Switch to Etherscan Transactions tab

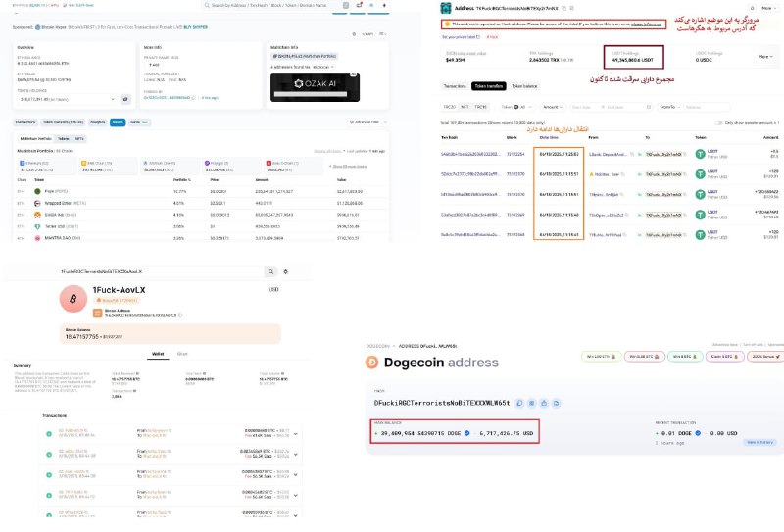click(25, 122)
